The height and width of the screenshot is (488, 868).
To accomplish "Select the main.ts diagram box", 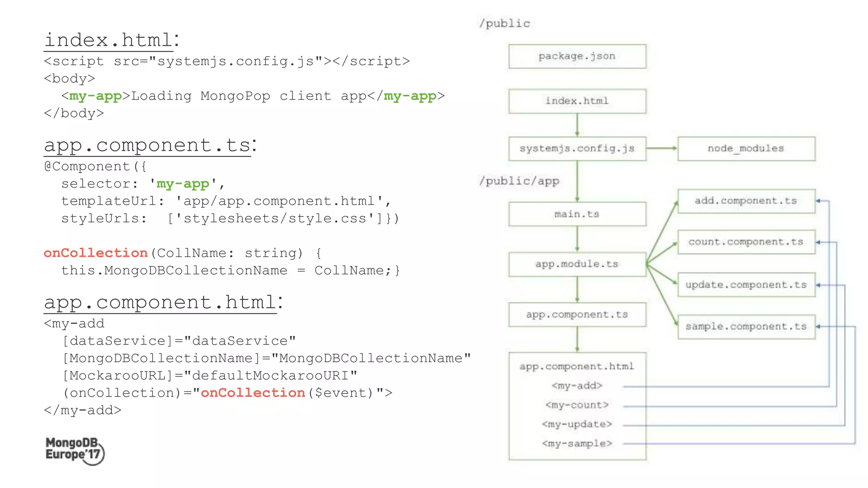I will pos(577,214).
